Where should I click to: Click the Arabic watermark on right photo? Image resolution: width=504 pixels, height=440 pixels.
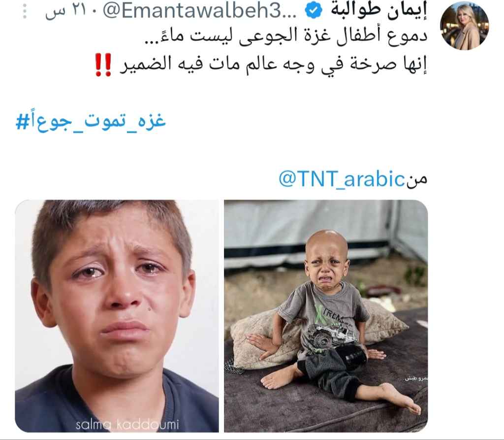pos(416,378)
